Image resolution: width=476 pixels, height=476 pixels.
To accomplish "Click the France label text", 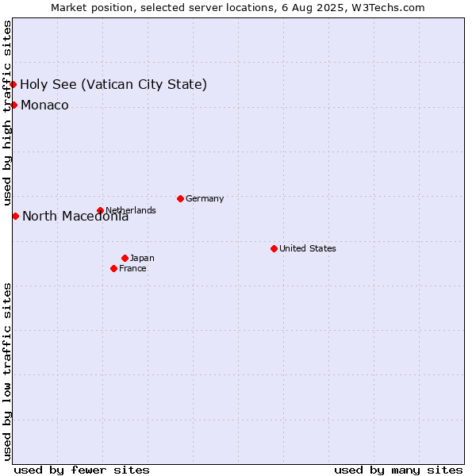I will 132,268.
